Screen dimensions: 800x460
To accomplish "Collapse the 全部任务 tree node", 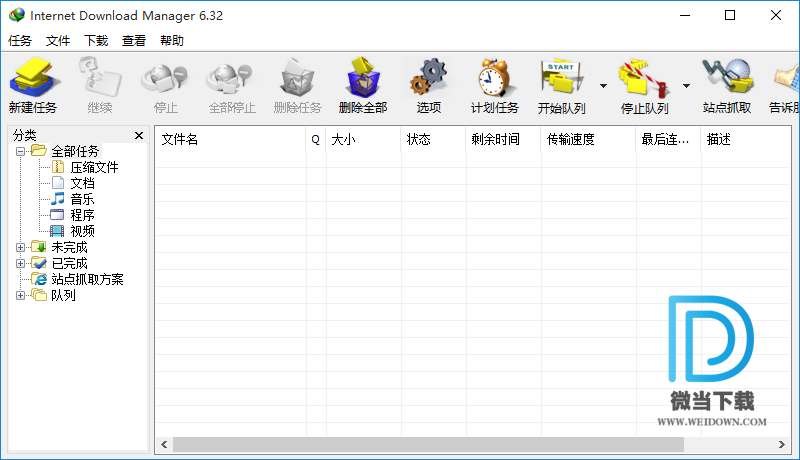I will (x=20, y=151).
